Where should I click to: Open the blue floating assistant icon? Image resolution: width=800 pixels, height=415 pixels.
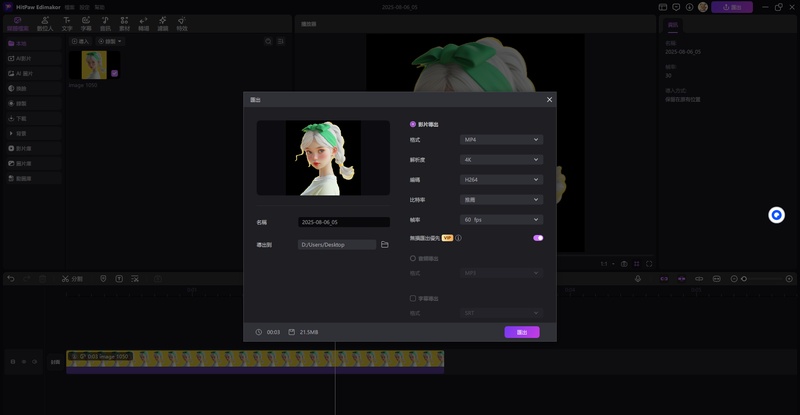pyautogui.click(x=777, y=215)
